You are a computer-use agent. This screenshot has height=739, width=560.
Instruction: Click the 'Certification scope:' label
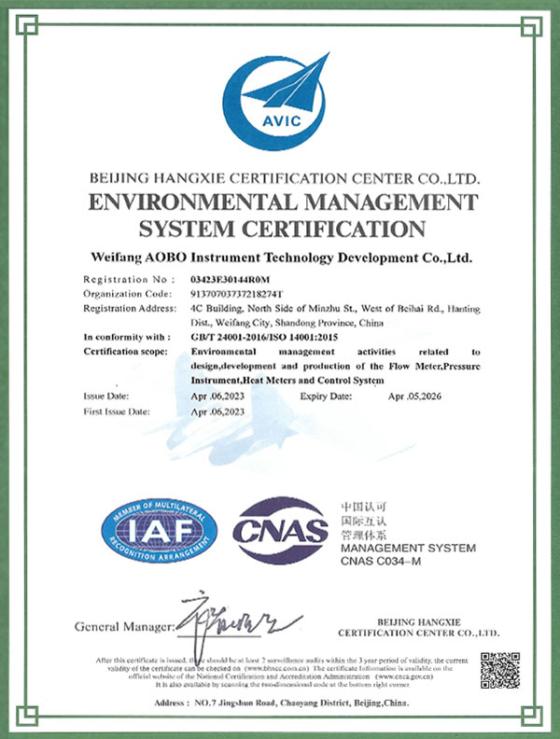(125, 352)
